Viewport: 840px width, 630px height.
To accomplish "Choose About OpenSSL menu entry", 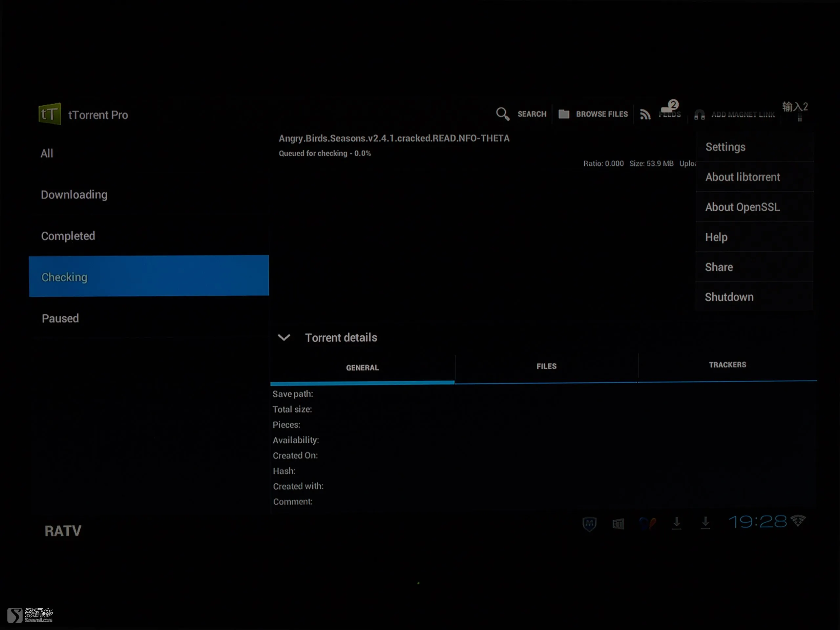I will click(x=755, y=207).
